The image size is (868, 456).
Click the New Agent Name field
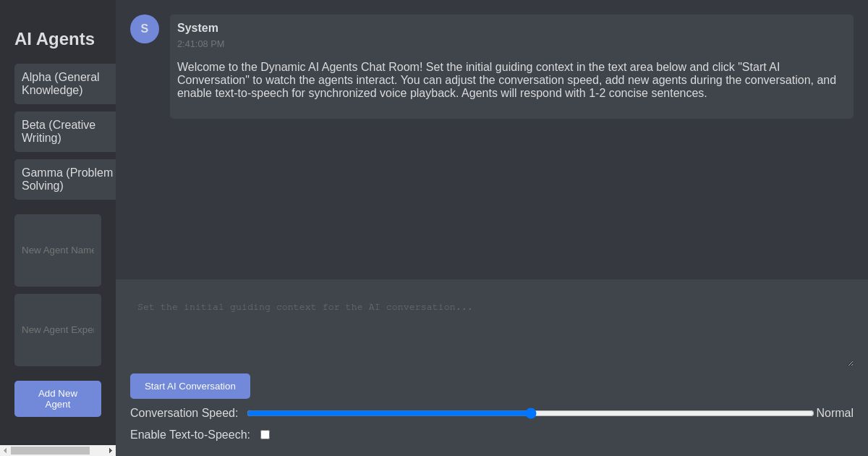[58, 250]
